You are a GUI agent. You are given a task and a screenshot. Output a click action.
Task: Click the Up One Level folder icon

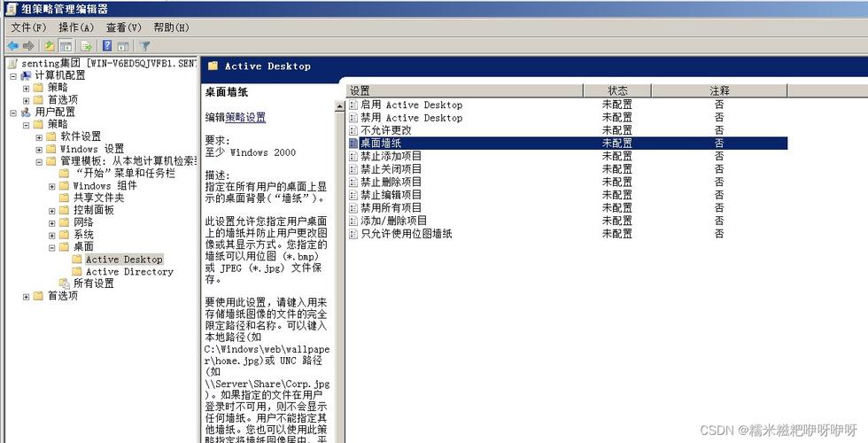[50, 46]
